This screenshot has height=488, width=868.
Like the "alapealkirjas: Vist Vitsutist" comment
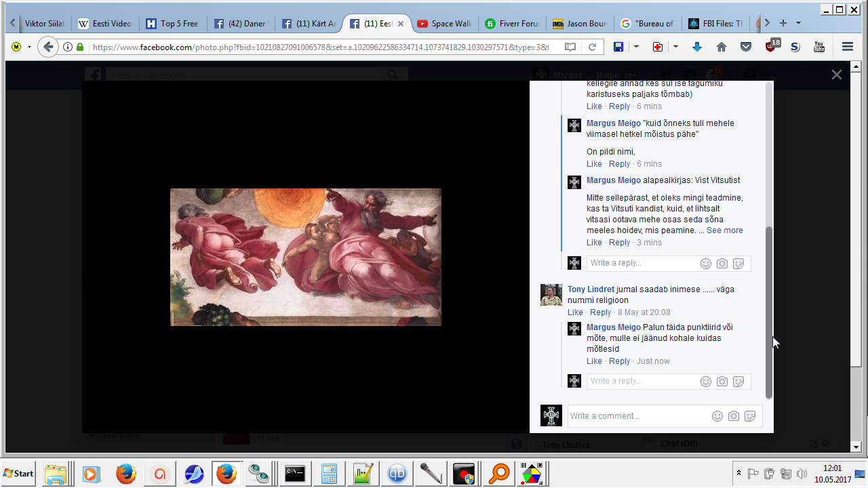pos(594,243)
